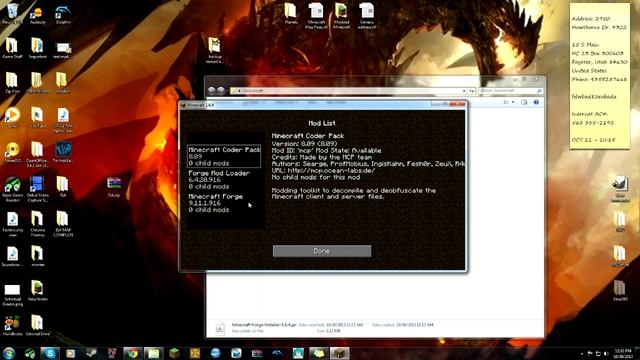Viewport: 640px width, 360px height.
Task: Click the Windows Start orb
Action: click(9, 353)
